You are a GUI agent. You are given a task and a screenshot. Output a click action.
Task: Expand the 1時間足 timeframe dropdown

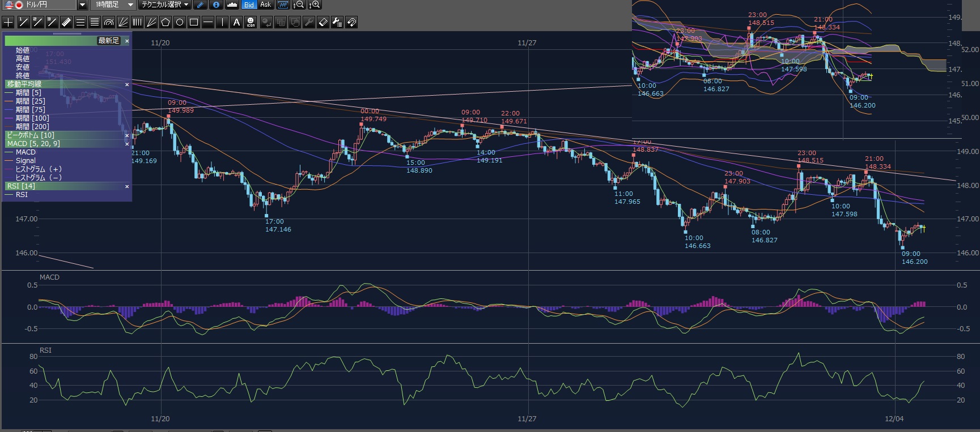[131, 5]
